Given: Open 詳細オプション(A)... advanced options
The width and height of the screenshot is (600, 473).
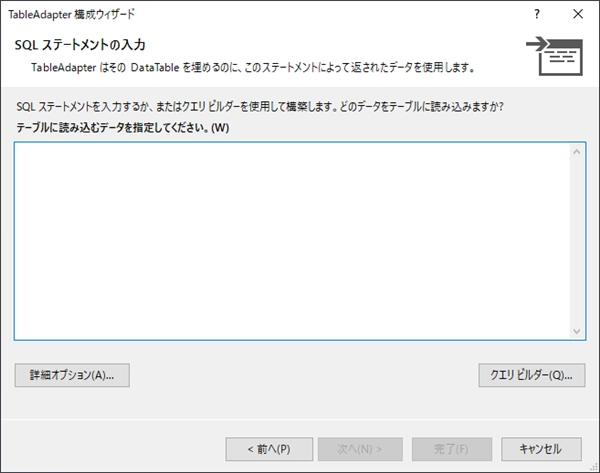Looking at the screenshot, I should [x=72, y=375].
